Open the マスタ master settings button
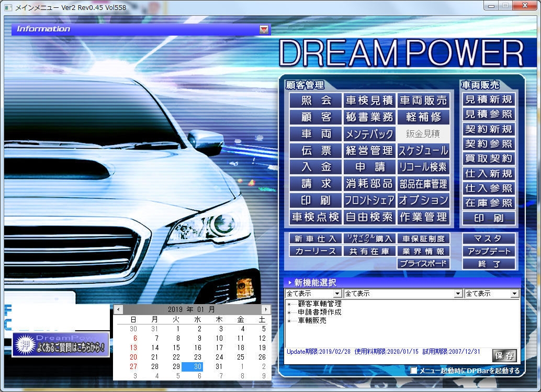This screenshot has height=392, width=541. coord(489,239)
